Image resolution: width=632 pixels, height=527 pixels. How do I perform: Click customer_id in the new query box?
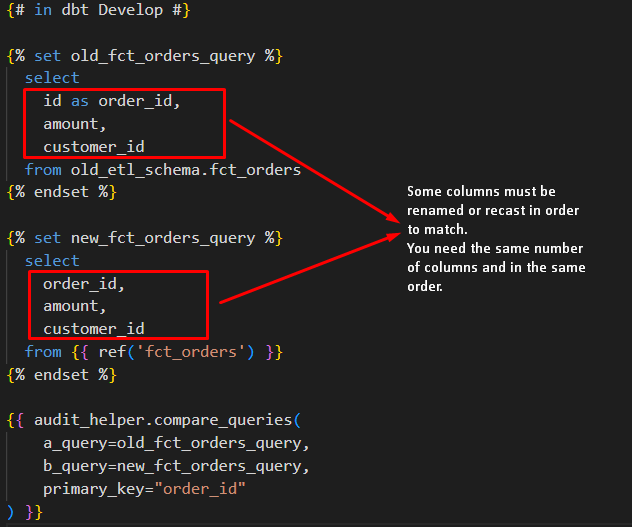tap(93, 329)
